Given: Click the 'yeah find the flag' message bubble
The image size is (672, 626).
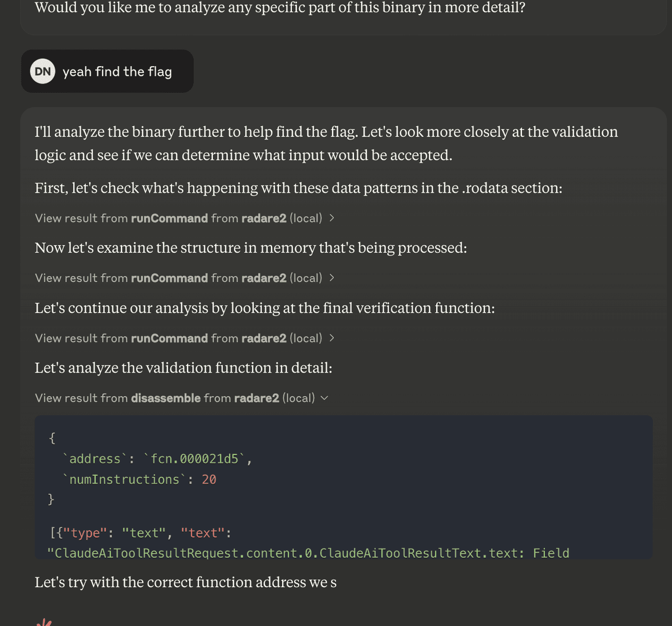Looking at the screenshot, I should (108, 71).
